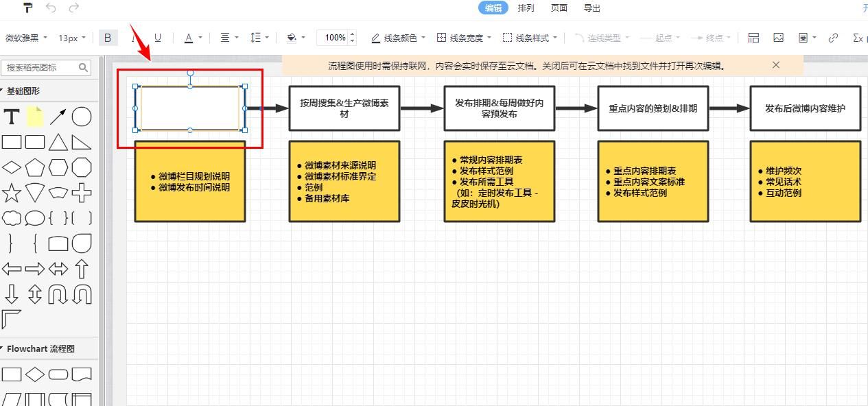Insert an image using the toolbar icon
The height and width of the screenshot is (406, 868).
tap(778, 38)
